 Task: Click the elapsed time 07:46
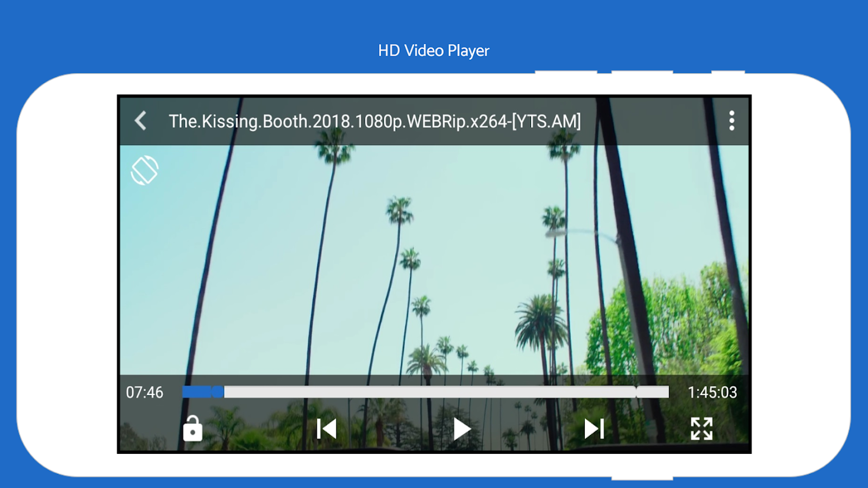point(145,392)
